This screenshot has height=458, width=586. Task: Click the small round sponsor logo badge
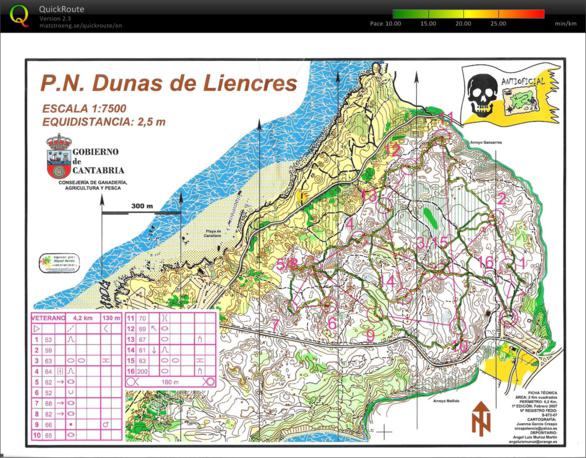[x=60, y=263]
